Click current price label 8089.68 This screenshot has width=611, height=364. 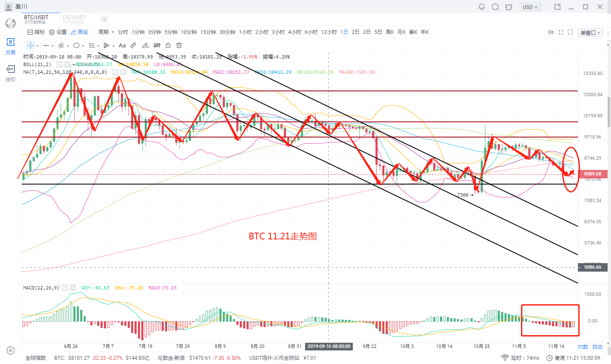(592, 174)
